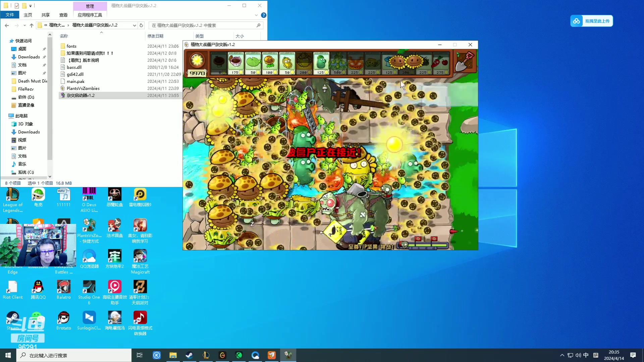Pick the lily pad seed packet costing 50
Image resolution: width=644 pixels, height=362 pixels.
click(x=253, y=63)
